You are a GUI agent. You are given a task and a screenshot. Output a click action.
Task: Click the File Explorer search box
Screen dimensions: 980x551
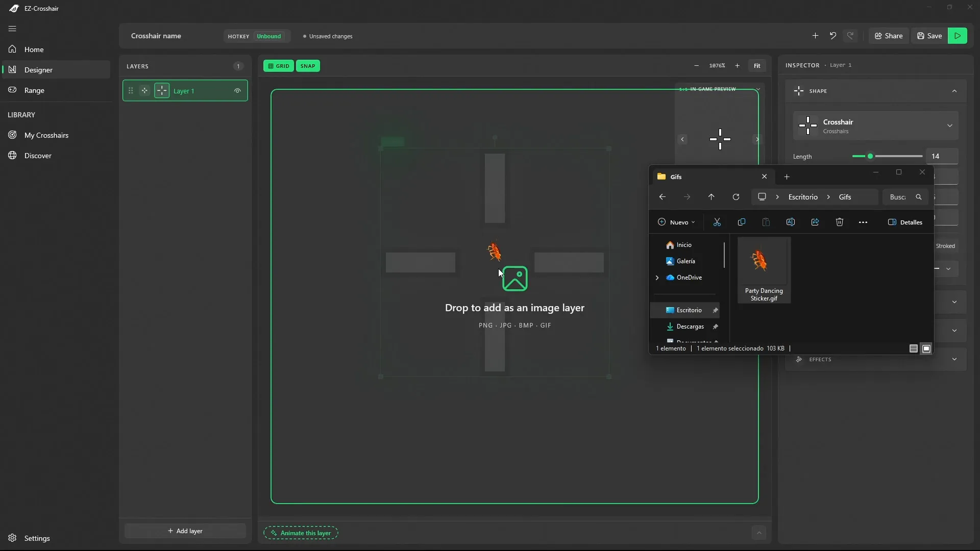click(x=905, y=197)
